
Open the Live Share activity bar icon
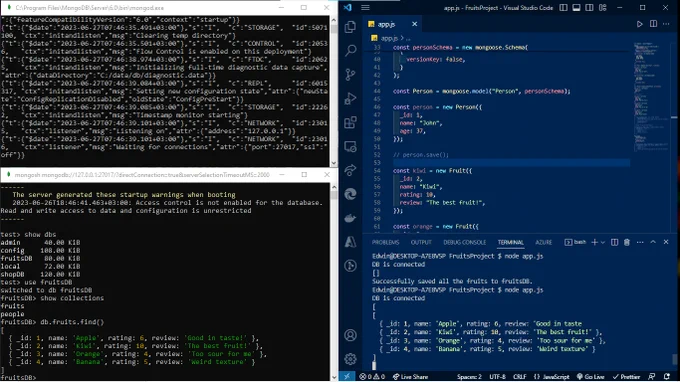pos(350,170)
